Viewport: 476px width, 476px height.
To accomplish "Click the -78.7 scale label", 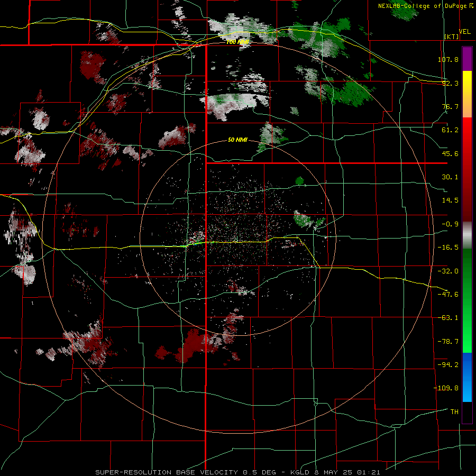I will click(x=448, y=342).
